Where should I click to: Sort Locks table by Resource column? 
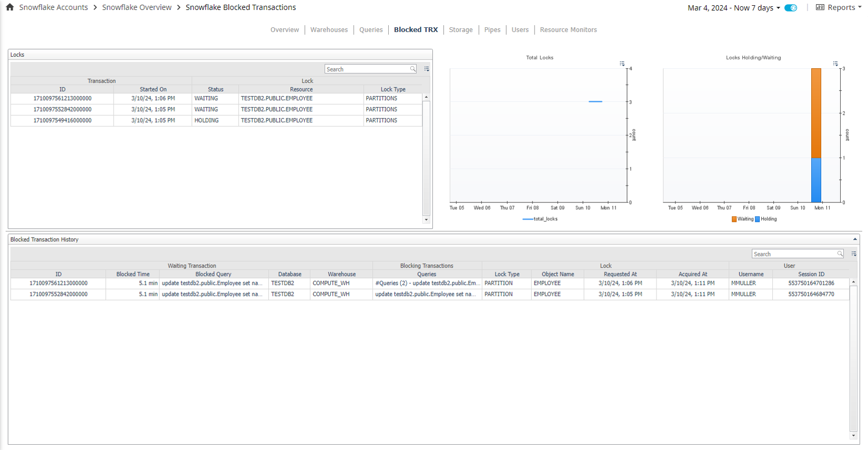301,89
